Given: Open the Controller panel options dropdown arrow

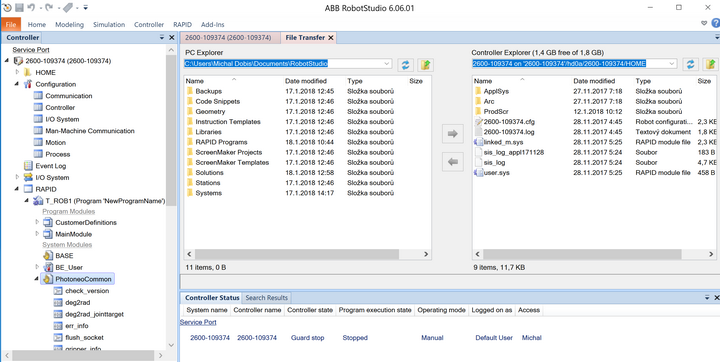Looking at the screenshot, I should click(x=162, y=37).
